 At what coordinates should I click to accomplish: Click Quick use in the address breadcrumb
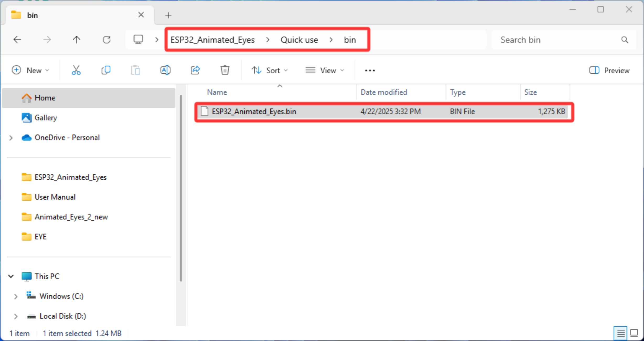pos(299,40)
